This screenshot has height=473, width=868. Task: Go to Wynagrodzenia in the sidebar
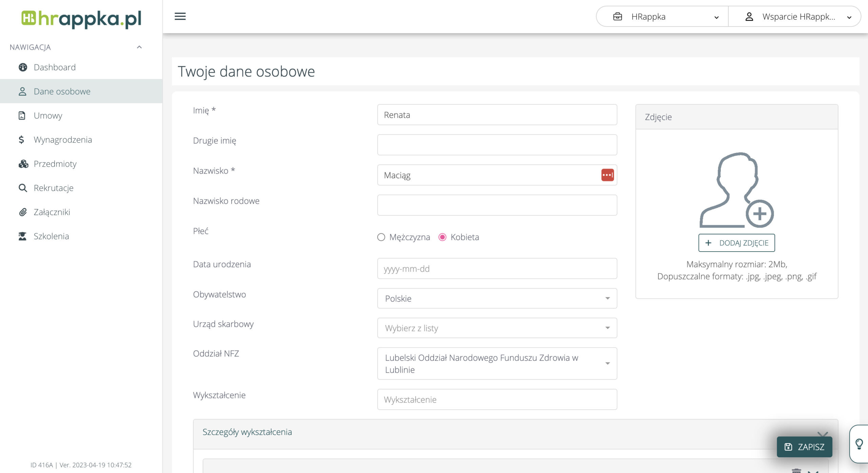[63, 140]
